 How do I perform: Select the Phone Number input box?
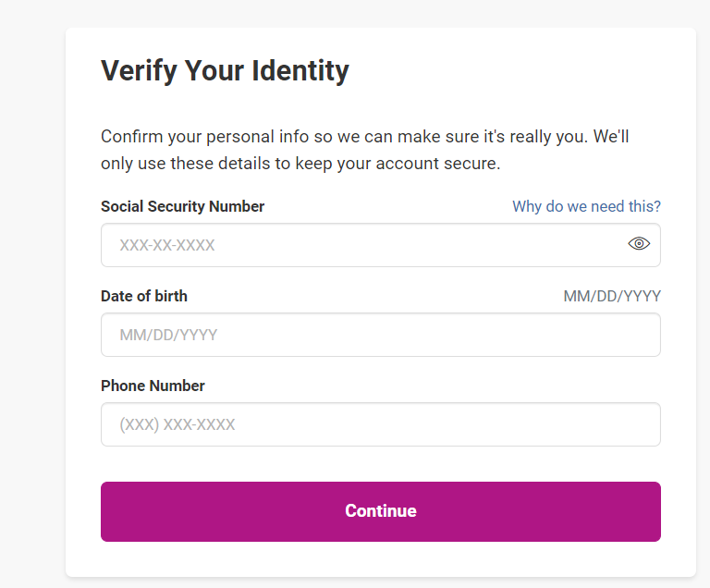[x=380, y=424]
